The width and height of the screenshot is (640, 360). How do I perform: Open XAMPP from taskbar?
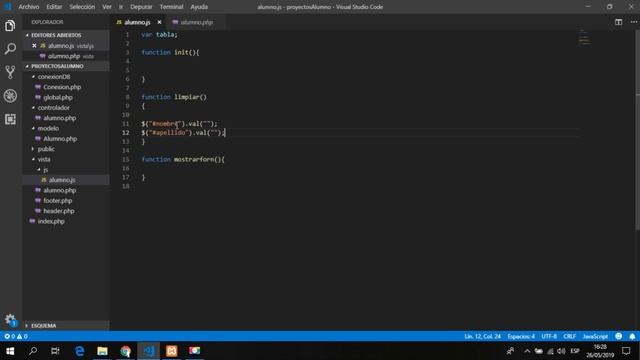click(171, 351)
